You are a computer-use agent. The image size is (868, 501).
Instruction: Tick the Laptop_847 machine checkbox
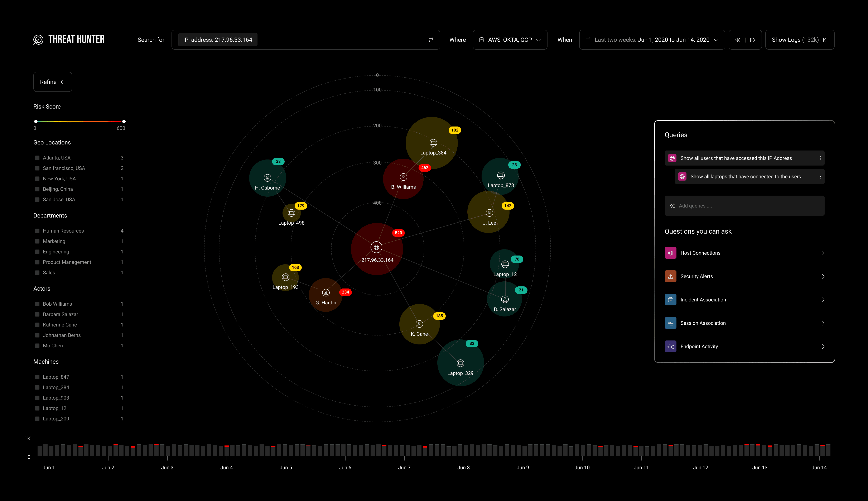pyautogui.click(x=37, y=377)
